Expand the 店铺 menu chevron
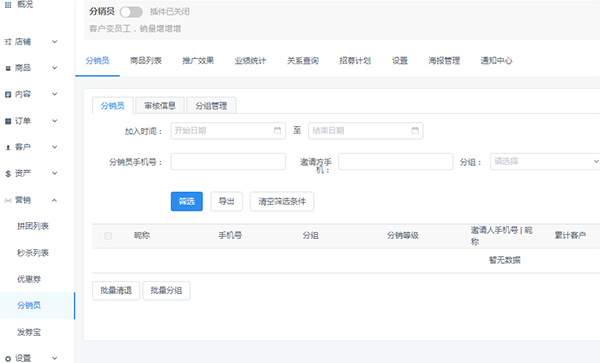600x363 pixels. point(55,42)
